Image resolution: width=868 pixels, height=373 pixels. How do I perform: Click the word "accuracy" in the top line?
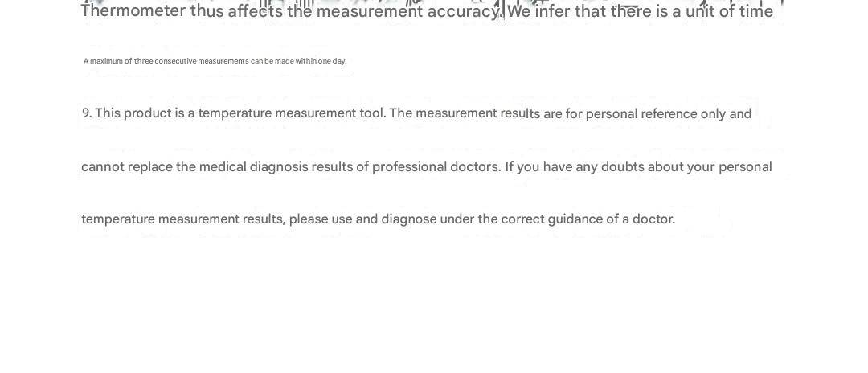tap(464, 11)
